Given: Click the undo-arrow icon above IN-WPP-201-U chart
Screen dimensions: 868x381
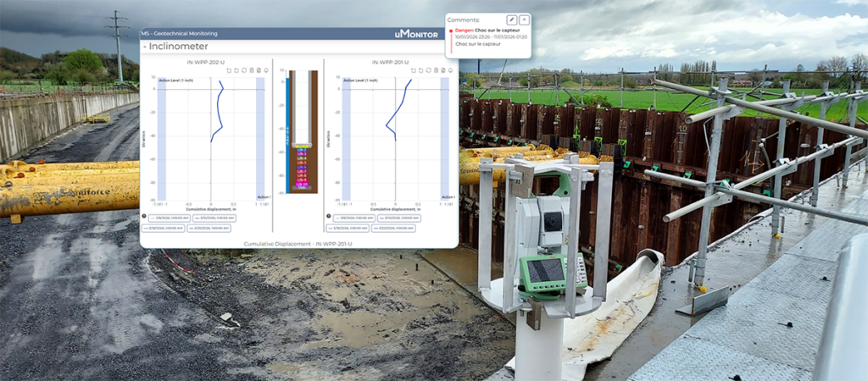Looking at the screenshot, I should pos(414,70).
